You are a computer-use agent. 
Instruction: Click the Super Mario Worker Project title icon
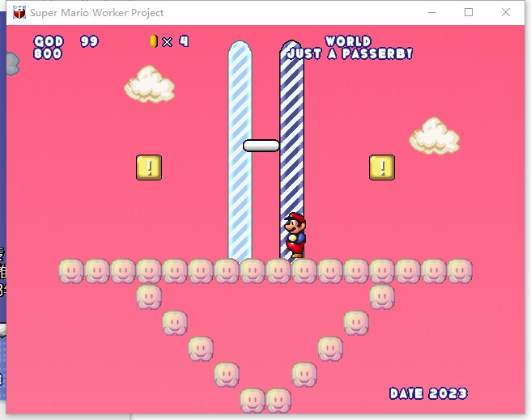click(19, 12)
